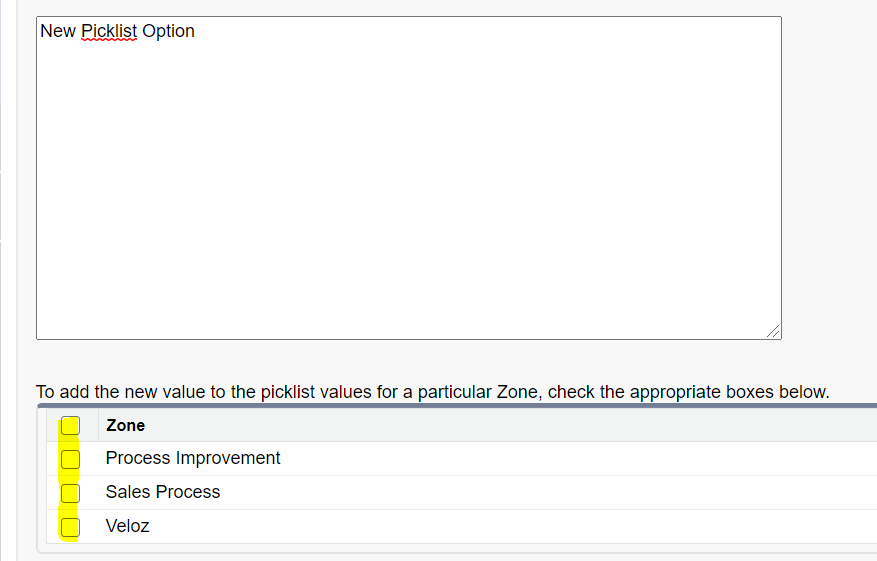This screenshot has height=561, width=877.
Task: Click the word 'Zone' in the instruction sentence
Action: click(x=517, y=392)
